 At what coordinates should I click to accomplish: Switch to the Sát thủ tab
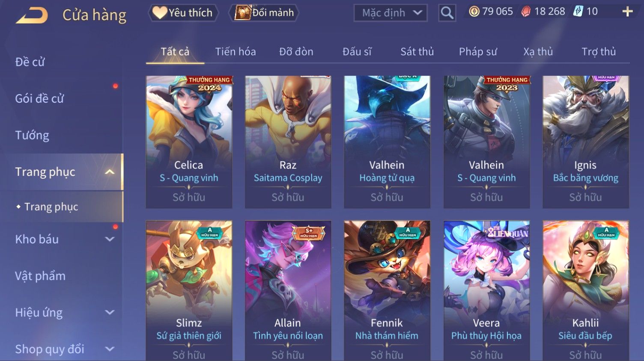[x=417, y=52]
